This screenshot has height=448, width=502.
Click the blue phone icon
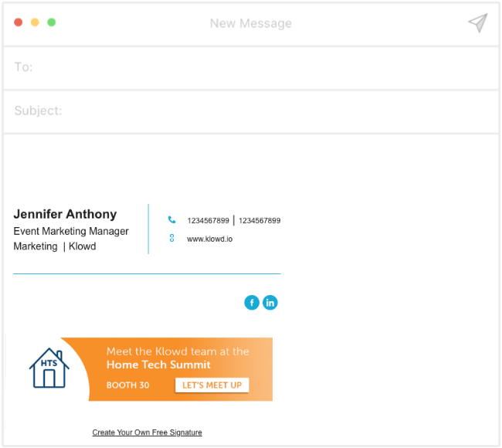172,219
